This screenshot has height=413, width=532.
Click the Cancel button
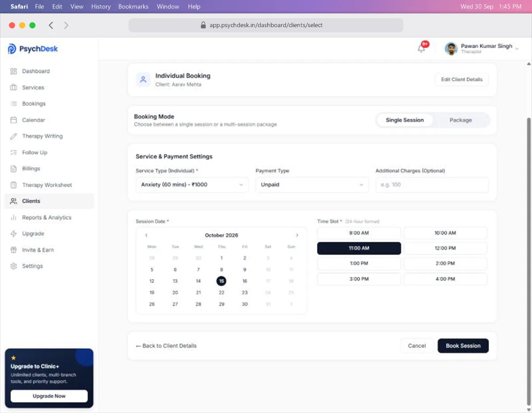pos(417,346)
